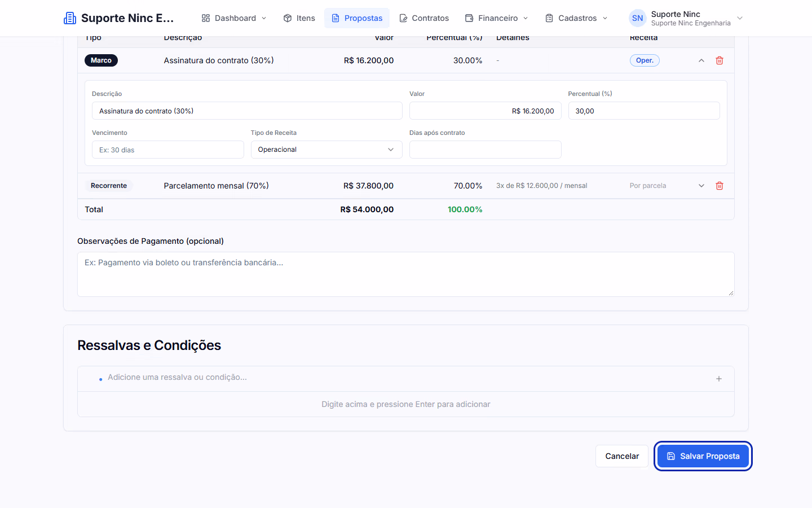812x508 pixels.
Task: Click the Contratos pen-document icon
Action: click(x=403, y=18)
